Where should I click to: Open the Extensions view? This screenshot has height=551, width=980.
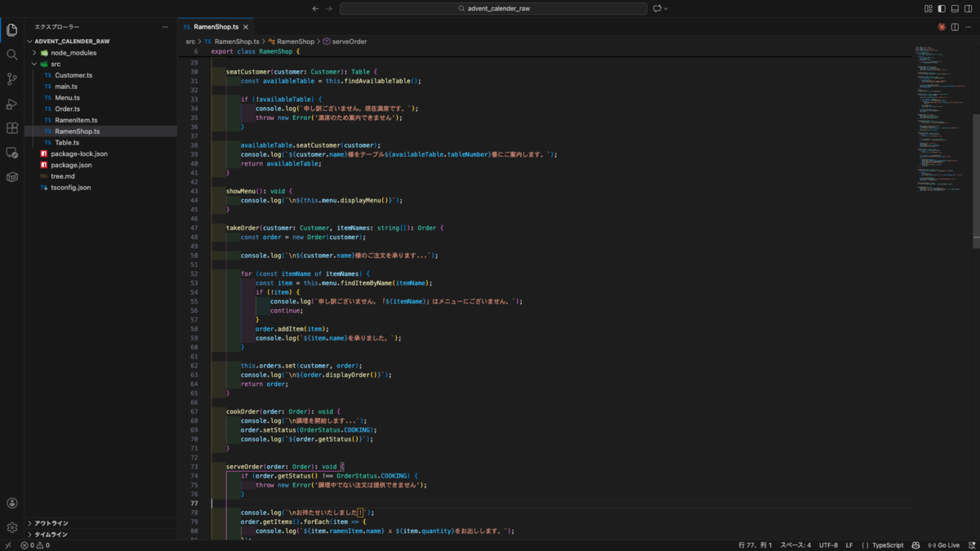11,128
